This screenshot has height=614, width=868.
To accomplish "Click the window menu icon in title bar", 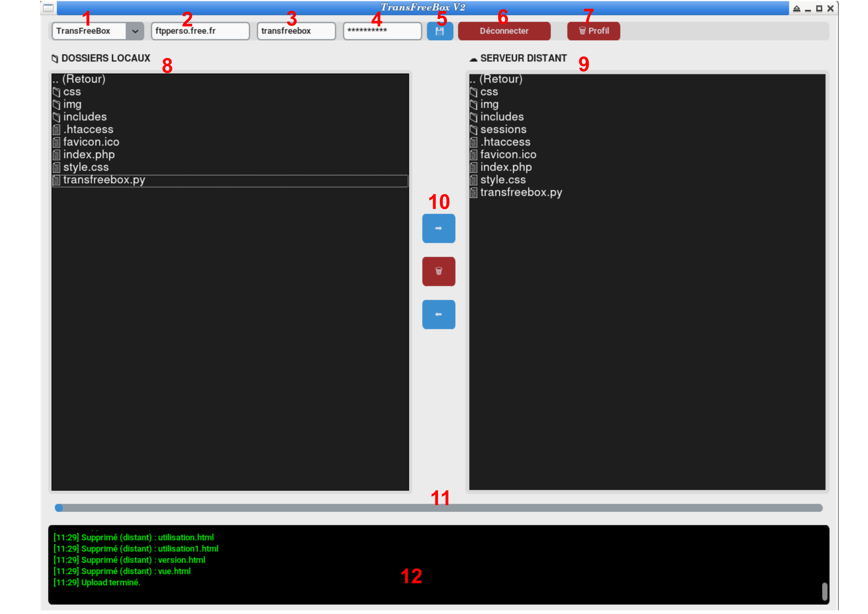I will 48,8.
